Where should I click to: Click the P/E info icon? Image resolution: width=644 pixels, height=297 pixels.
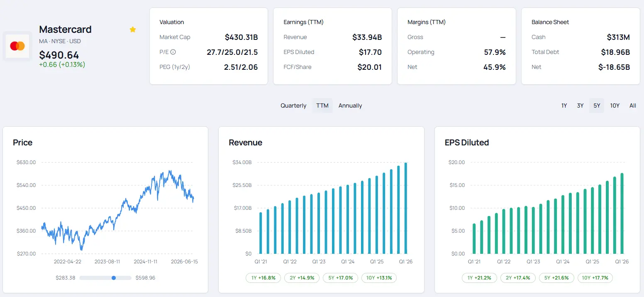173,52
